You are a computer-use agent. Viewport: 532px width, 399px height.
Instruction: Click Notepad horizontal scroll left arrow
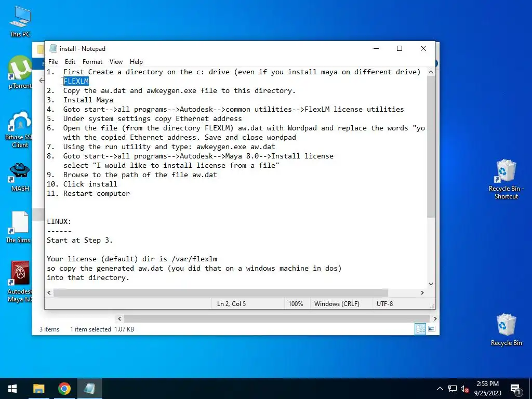click(49, 292)
